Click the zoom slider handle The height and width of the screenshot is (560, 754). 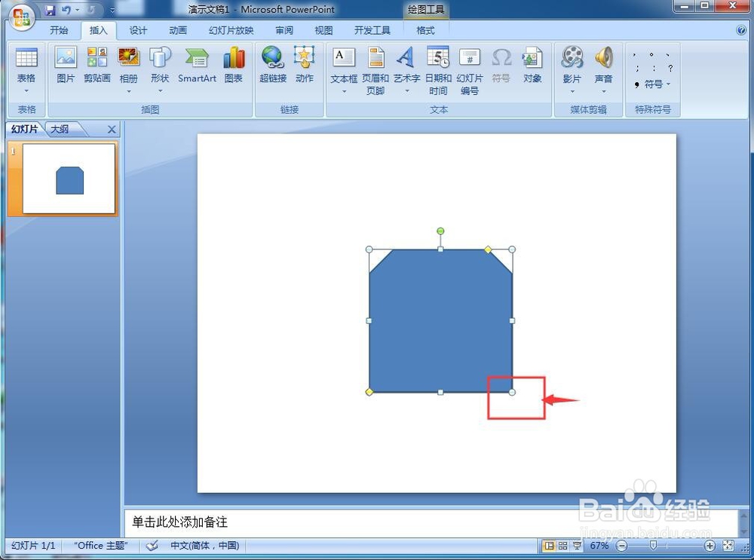653,545
